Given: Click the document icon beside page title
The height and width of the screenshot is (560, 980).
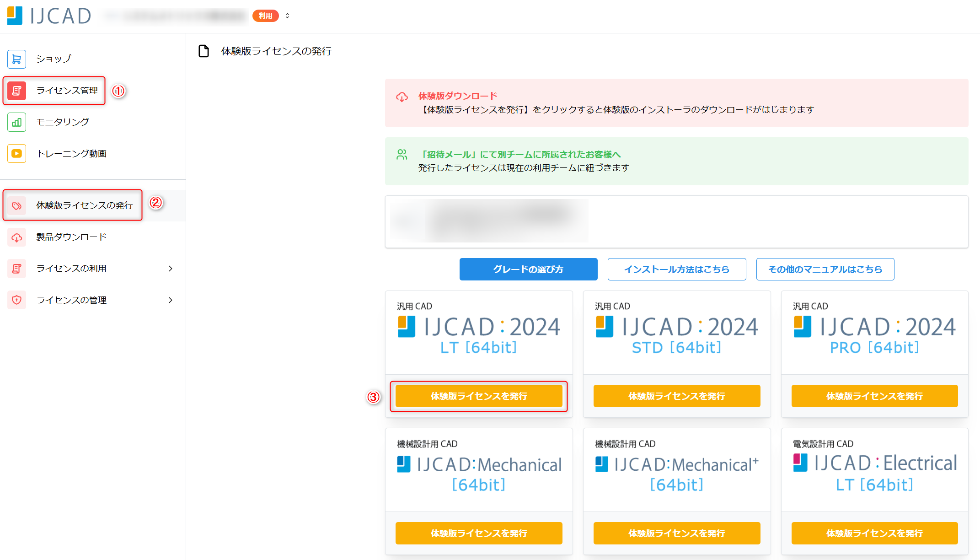Looking at the screenshot, I should [203, 51].
